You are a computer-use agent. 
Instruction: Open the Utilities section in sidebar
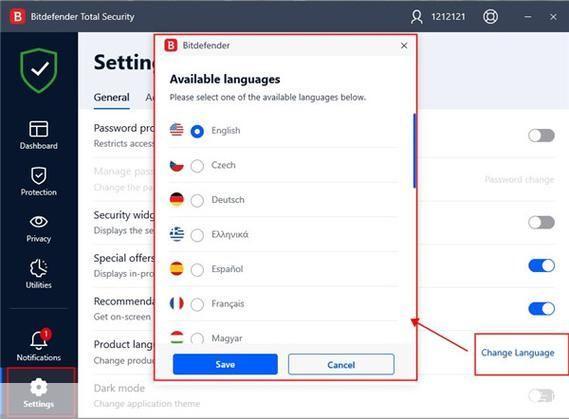tap(38, 274)
